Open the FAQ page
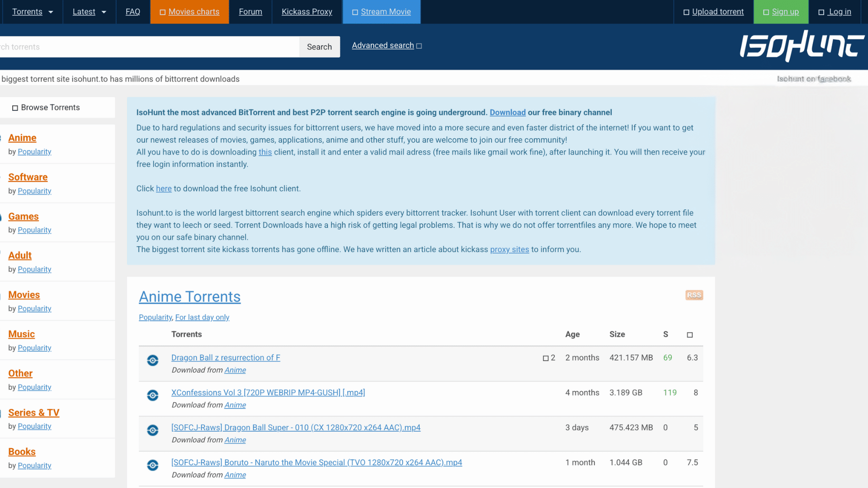 (133, 12)
